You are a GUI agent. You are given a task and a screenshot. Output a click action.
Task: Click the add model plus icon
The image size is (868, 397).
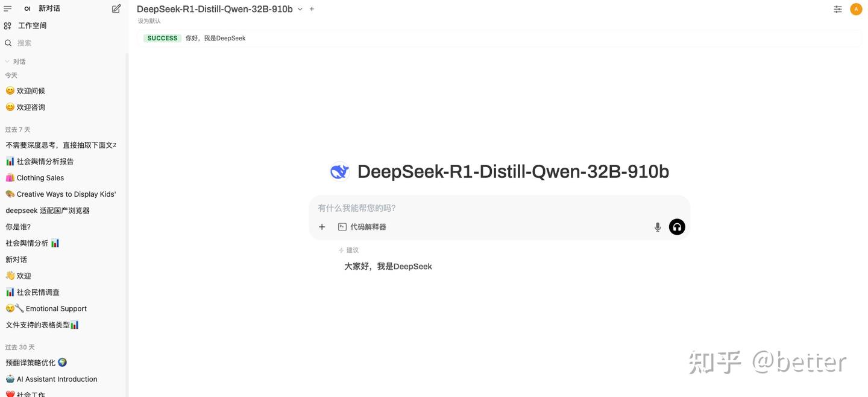312,9
